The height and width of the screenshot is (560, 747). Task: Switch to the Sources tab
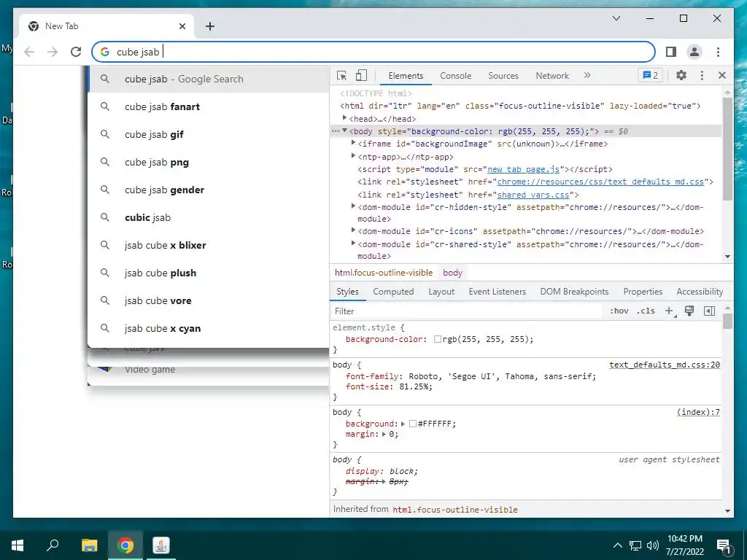(x=503, y=76)
